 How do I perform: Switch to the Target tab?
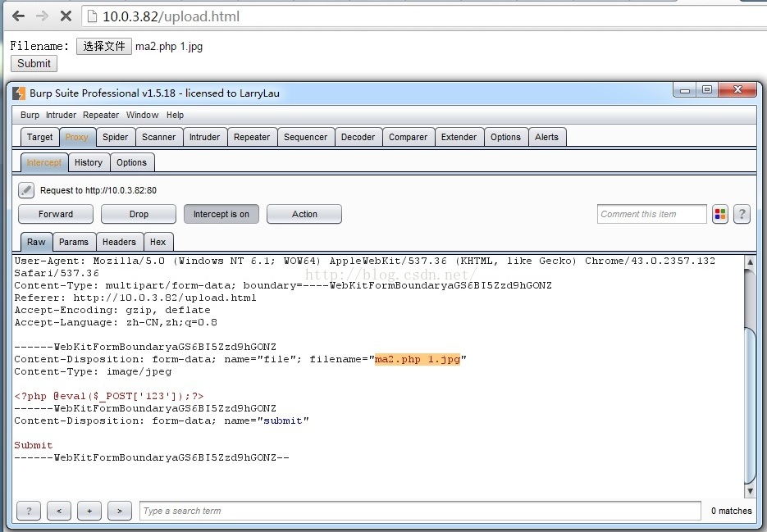pyautogui.click(x=39, y=138)
